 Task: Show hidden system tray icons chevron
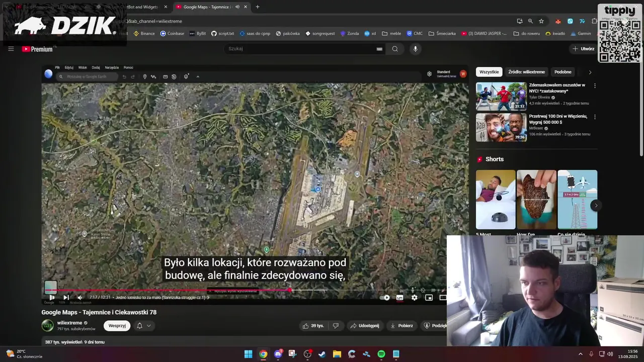tap(580, 354)
